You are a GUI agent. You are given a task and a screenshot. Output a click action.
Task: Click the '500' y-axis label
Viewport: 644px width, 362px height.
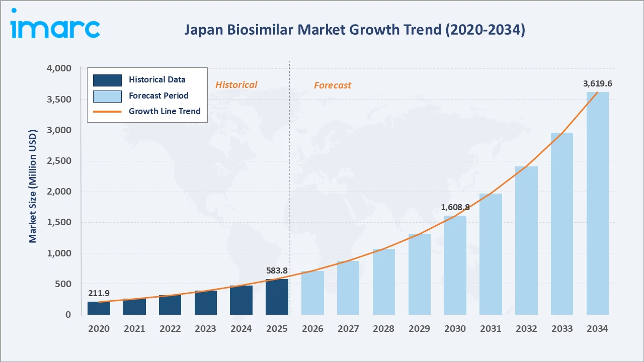tap(64, 284)
